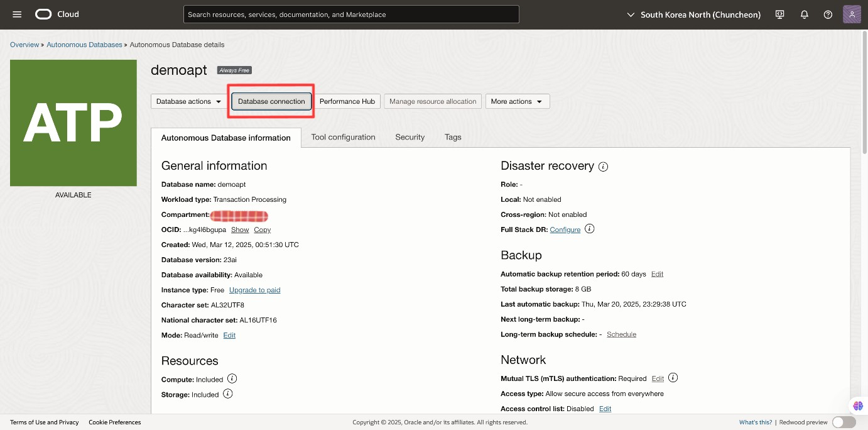Screen dimensions: 868x430
Task: Expand the More actions dropdown
Action: click(518, 101)
